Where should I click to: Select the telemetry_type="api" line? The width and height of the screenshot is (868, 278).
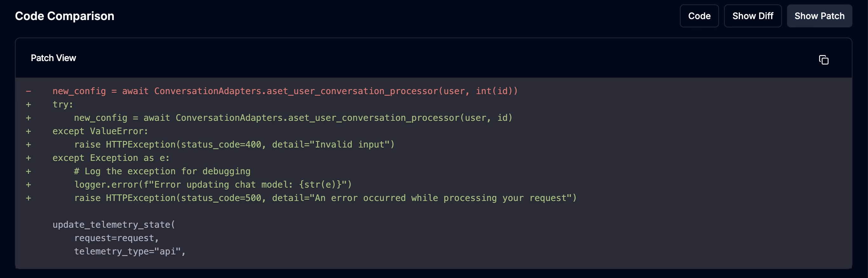coord(130,251)
